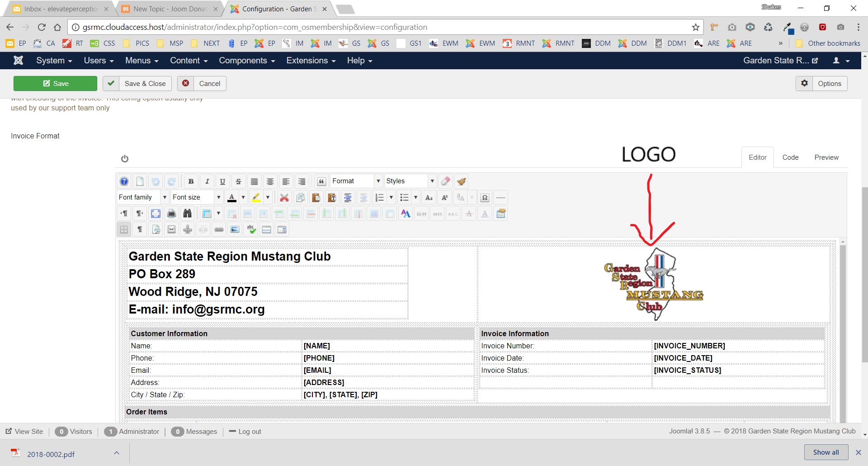Toggle the editor power button
This screenshot has height=466, width=868.
pyautogui.click(x=125, y=158)
